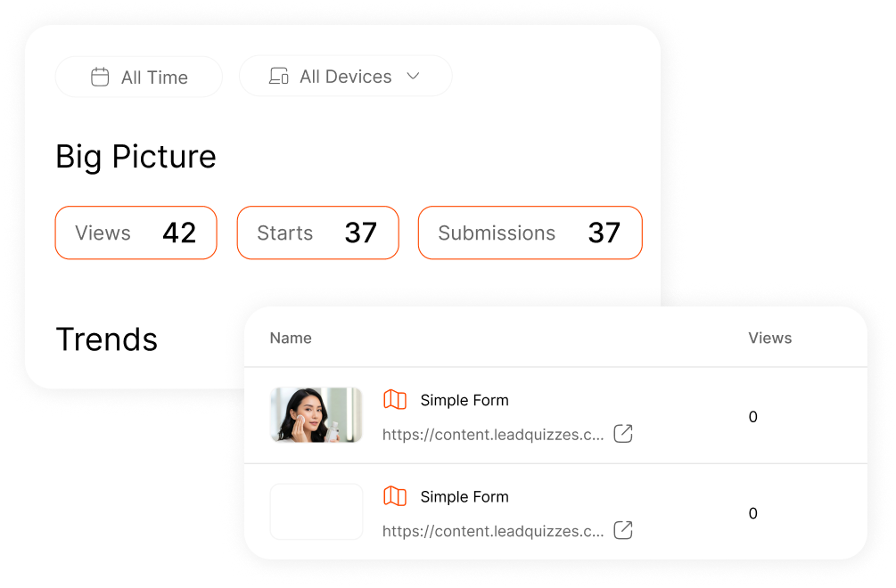Open second form's external link icon

click(x=623, y=531)
